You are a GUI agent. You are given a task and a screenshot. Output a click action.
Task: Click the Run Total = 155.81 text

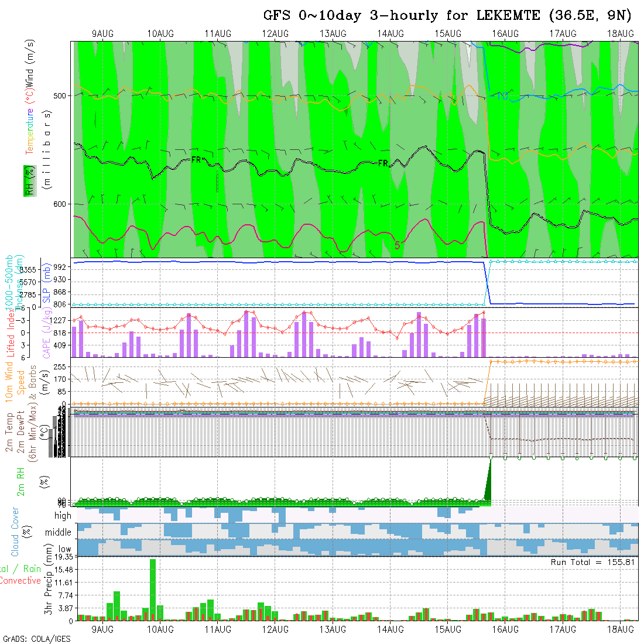pos(592,562)
